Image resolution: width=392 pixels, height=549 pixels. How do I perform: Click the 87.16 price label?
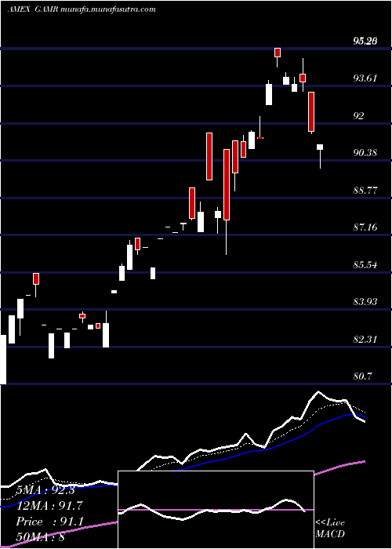pos(365,227)
